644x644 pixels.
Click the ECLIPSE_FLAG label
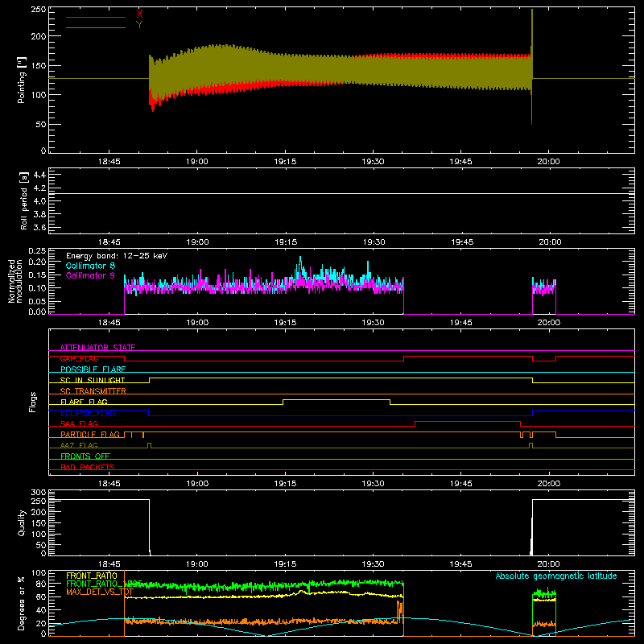pos(88,413)
